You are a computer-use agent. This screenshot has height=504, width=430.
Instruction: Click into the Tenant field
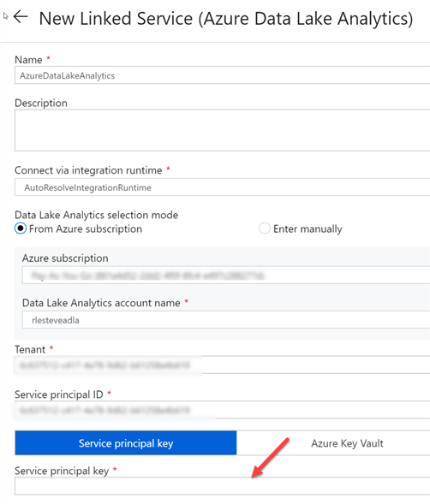click(222, 365)
